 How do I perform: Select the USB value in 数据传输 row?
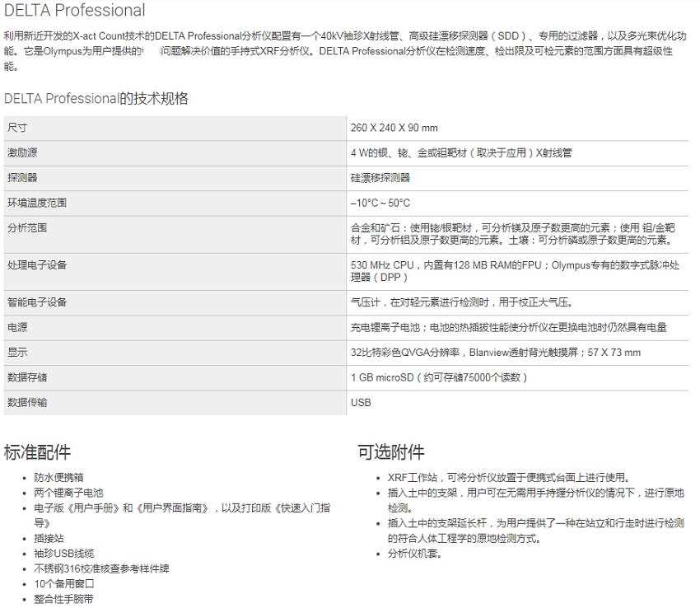[361, 402]
